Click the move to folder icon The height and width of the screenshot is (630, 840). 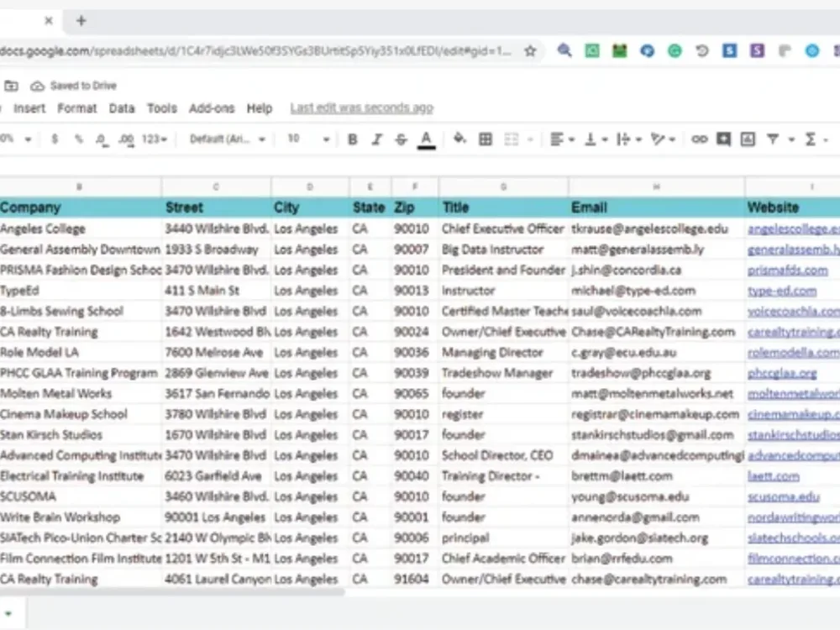click(x=11, y=86)
